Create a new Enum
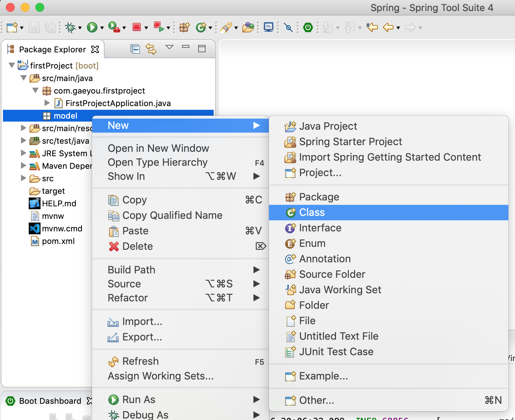This screenshot has width=515, height=420. tap(389, 244)
